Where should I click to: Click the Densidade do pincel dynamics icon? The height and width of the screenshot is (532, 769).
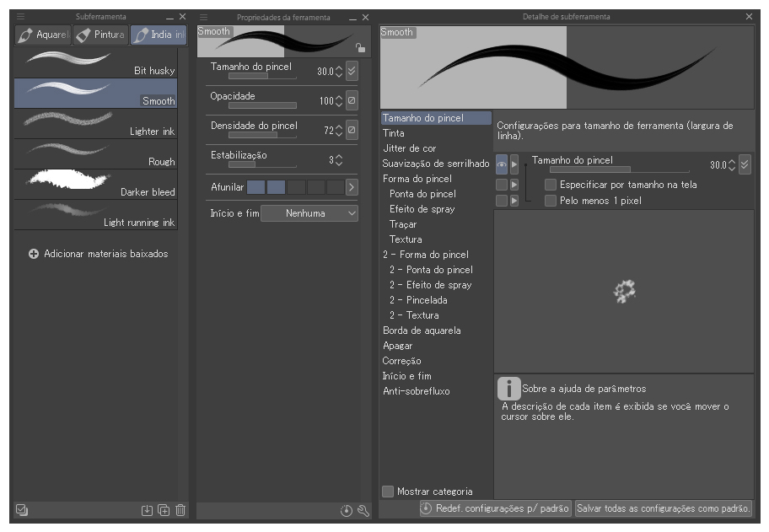pyautogui.click(x=352, y=130)
